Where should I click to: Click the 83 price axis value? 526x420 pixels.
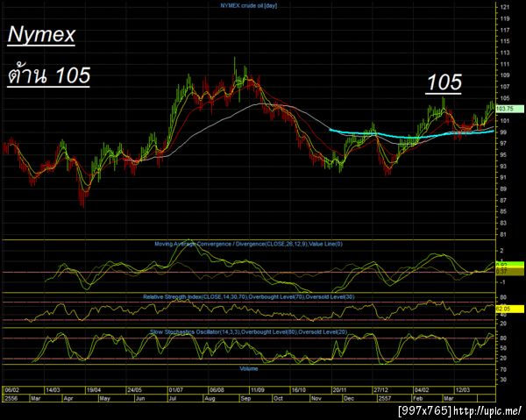click(503, 223)
